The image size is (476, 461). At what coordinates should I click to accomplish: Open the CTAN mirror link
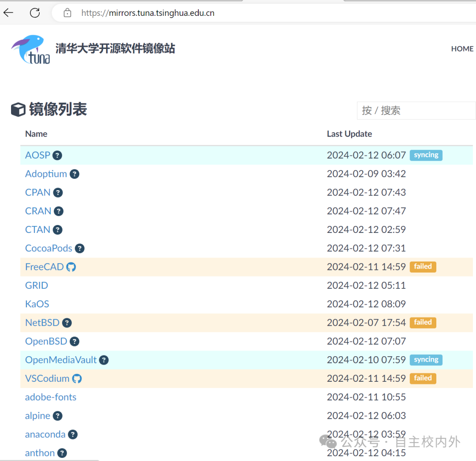[37, 229]
